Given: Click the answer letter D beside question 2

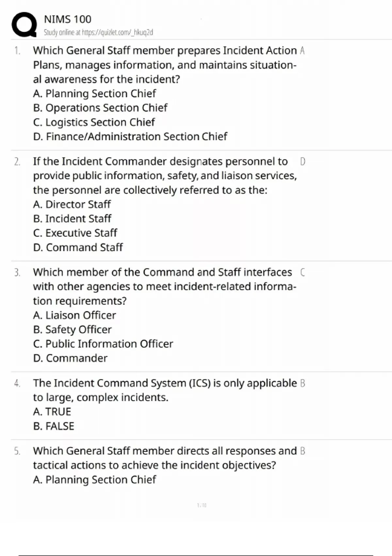Looking at the screenshot, I should coord(302,162).
